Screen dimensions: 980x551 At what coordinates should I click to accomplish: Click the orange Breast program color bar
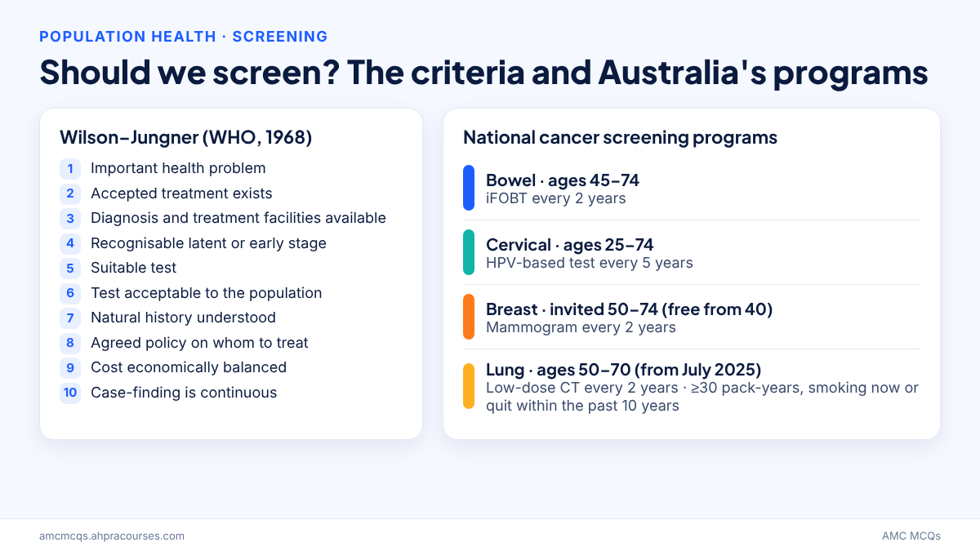click(469, 317)
